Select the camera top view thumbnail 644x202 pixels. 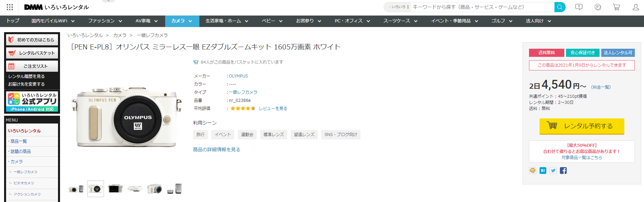click(135, 189)
